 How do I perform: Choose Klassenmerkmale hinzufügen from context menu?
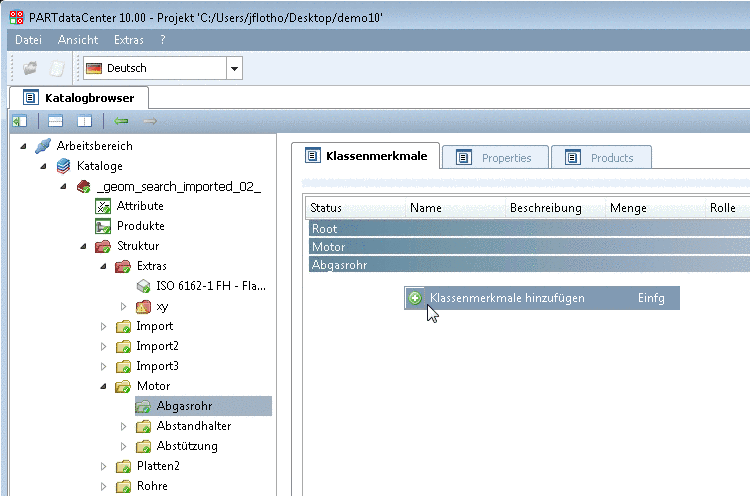[542, 298]
